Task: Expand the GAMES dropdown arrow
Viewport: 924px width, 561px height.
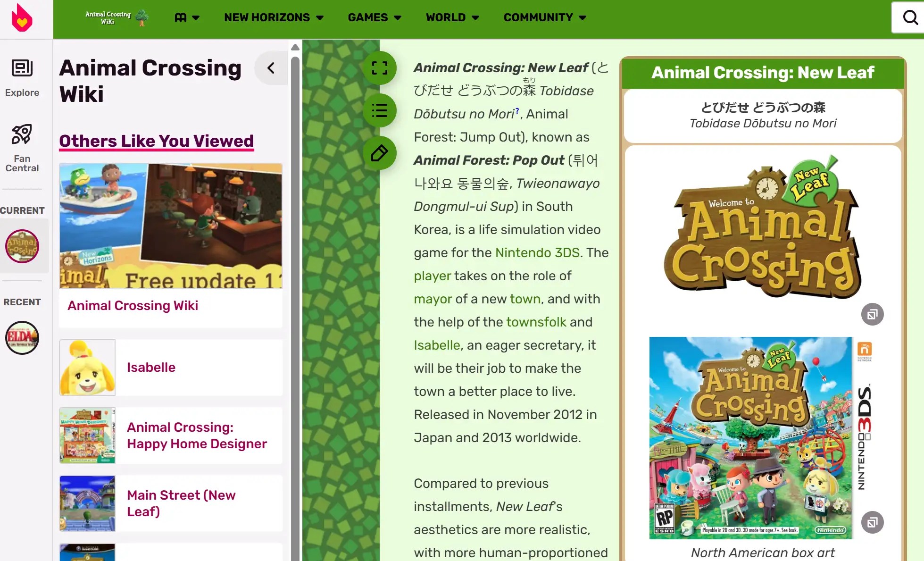Action: (398, 18)
